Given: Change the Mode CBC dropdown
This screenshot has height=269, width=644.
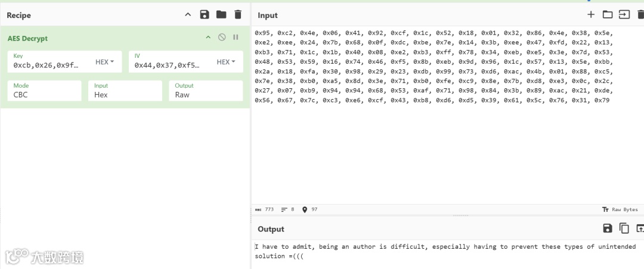Looking at the screenshot, I should click(x=44, y=91).
